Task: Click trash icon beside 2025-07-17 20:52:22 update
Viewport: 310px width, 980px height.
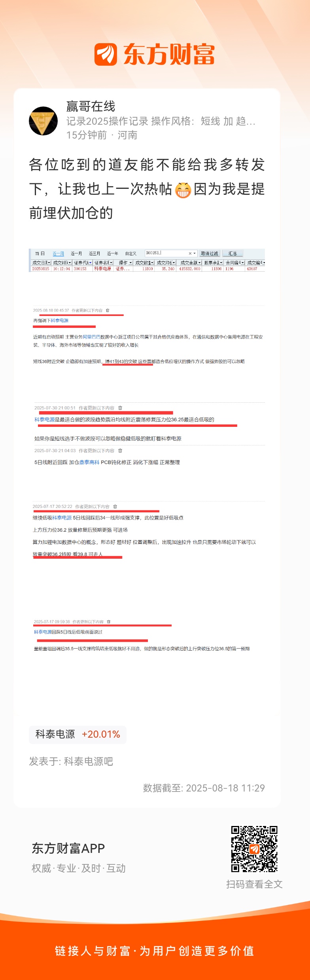Action: (x=115, y=506)
